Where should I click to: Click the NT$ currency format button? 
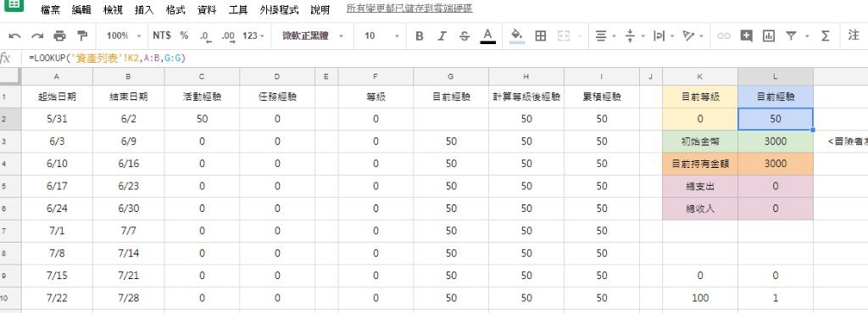point(162,36)
